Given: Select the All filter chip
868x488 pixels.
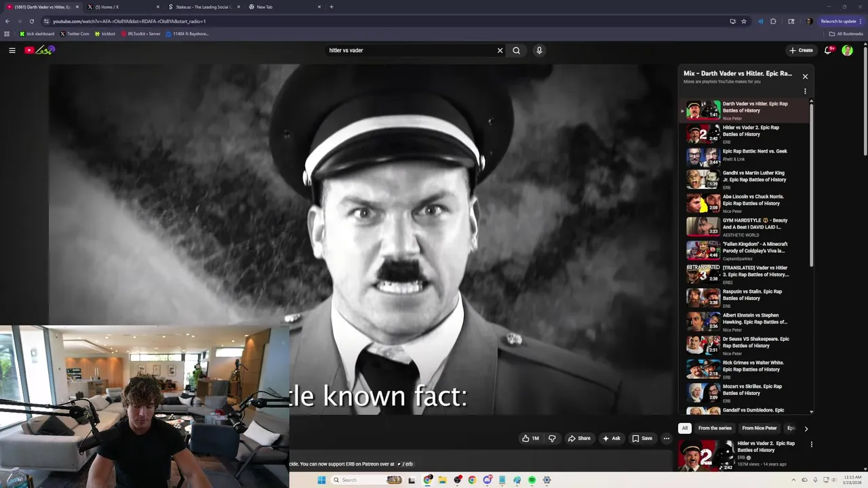Looking at the screenshot, I should click(685, 428).
